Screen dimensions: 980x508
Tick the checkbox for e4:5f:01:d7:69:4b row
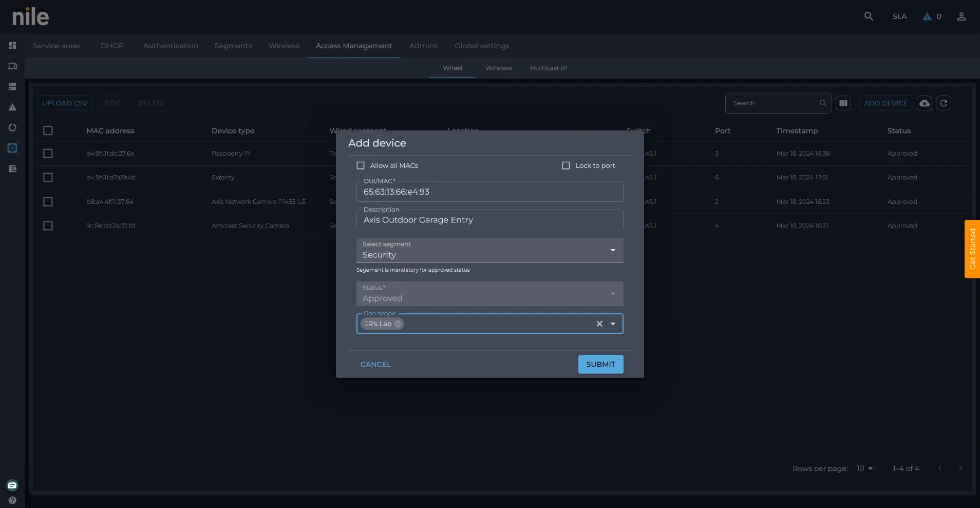coord(48,178)
